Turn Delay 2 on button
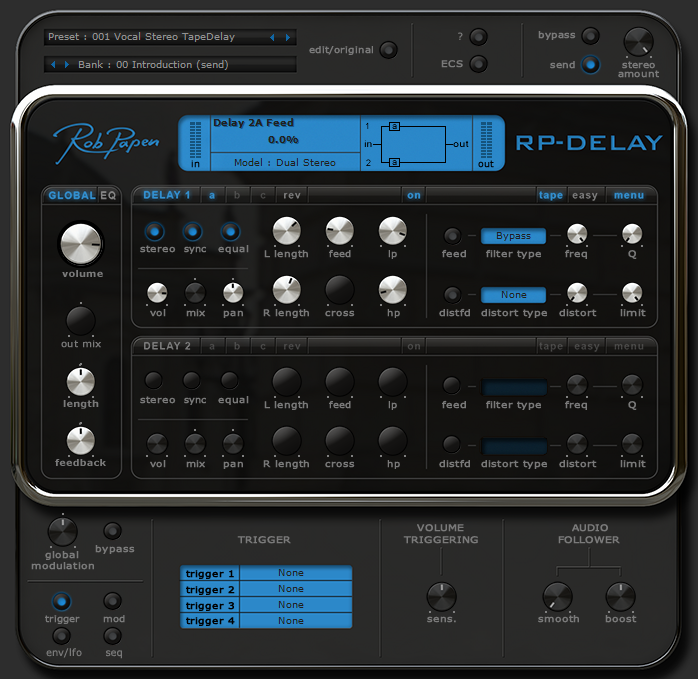The image size is (698, 679). [414, 346]
